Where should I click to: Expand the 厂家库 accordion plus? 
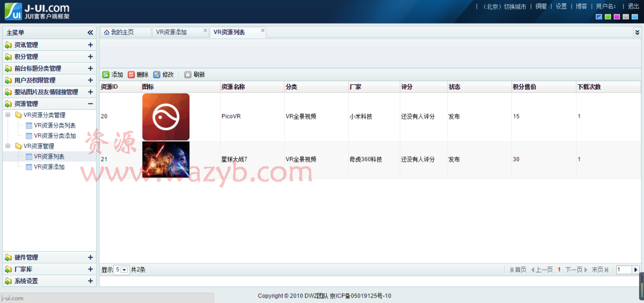coord(90,269)
